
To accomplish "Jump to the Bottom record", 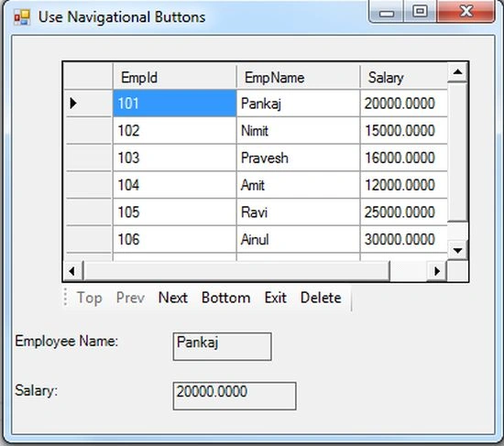I will click(225, 298).
